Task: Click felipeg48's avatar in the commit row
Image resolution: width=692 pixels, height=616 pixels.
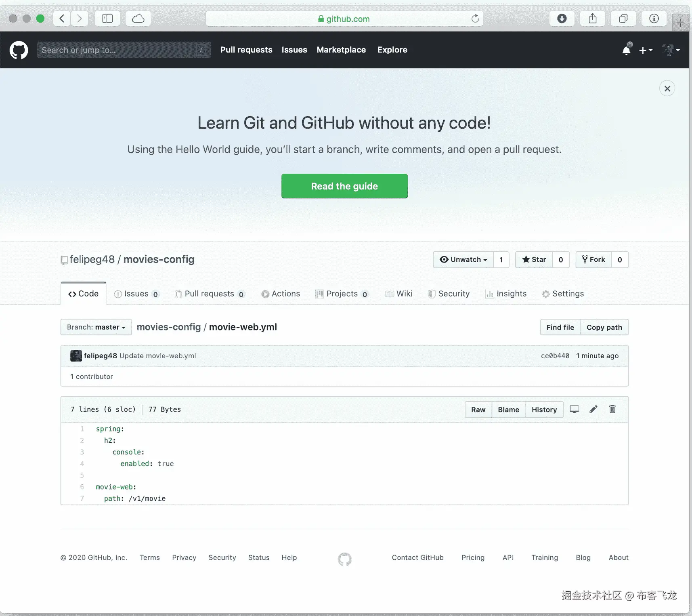Action: [76, 356]
